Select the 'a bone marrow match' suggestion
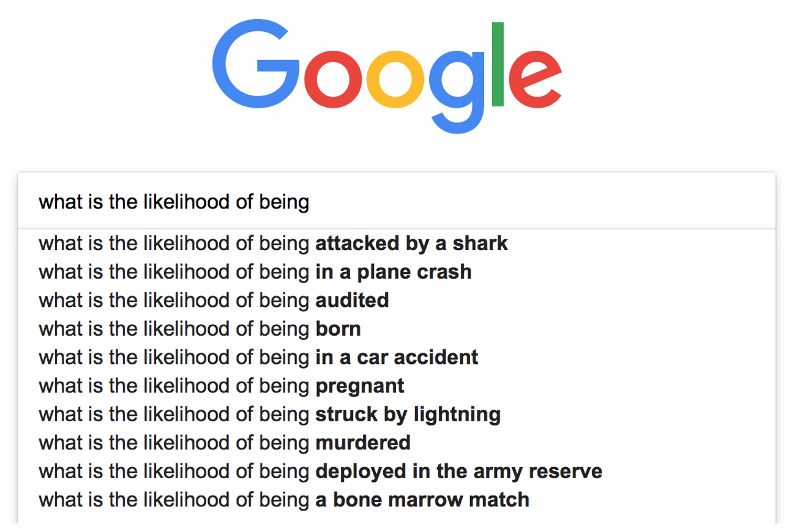 284,500
